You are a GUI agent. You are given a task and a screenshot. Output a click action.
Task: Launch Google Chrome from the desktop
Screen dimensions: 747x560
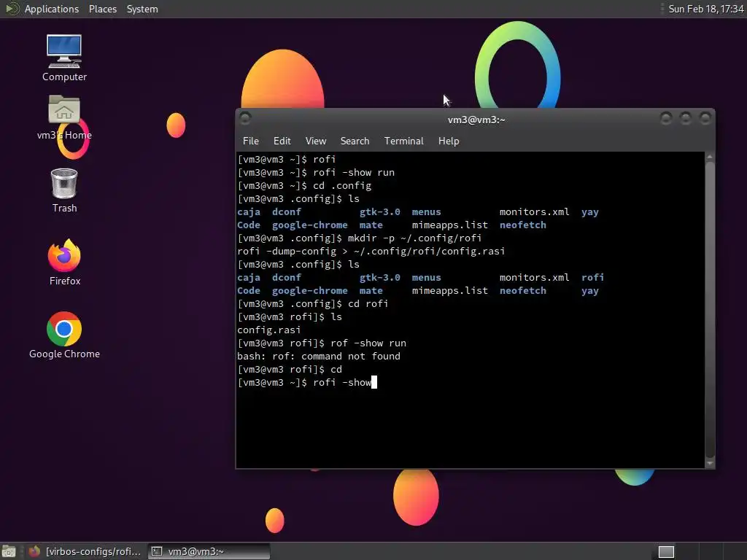(64, 335)
